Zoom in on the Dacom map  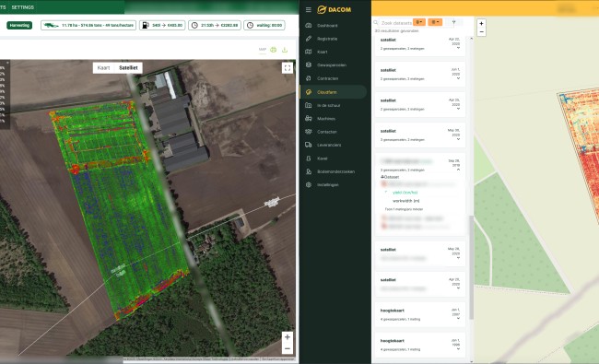pos(481,24)
